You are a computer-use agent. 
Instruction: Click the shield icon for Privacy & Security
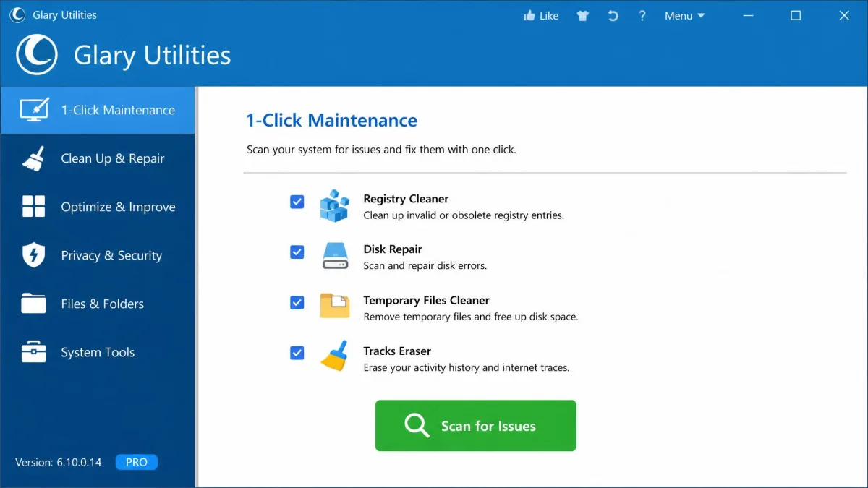coord(33,255)
